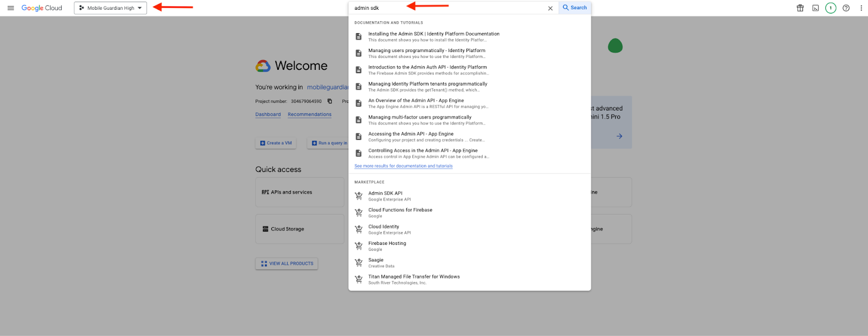Open Installing the Admin SDK documentation result

[x=433, y=34]
